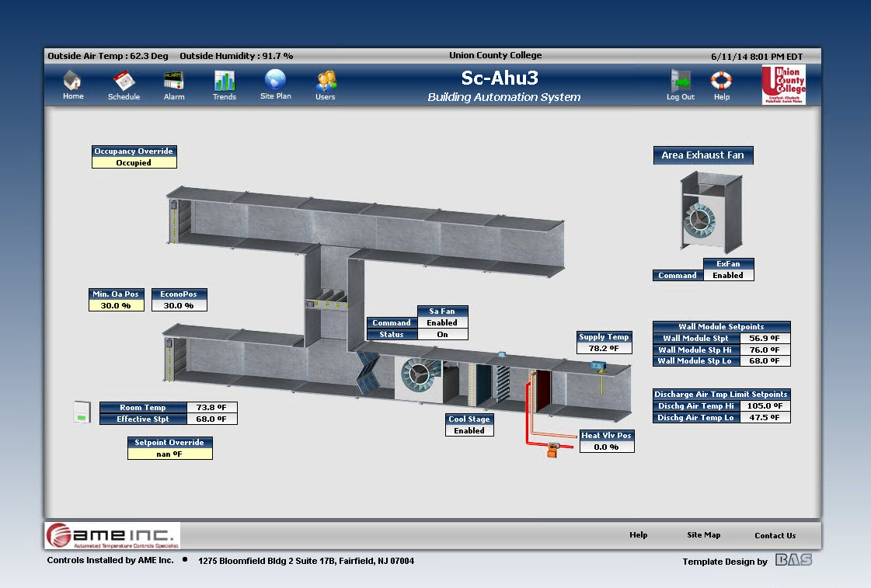Click the Contact Us link
This screenshot has width=871, height=588.
(775, 535)
